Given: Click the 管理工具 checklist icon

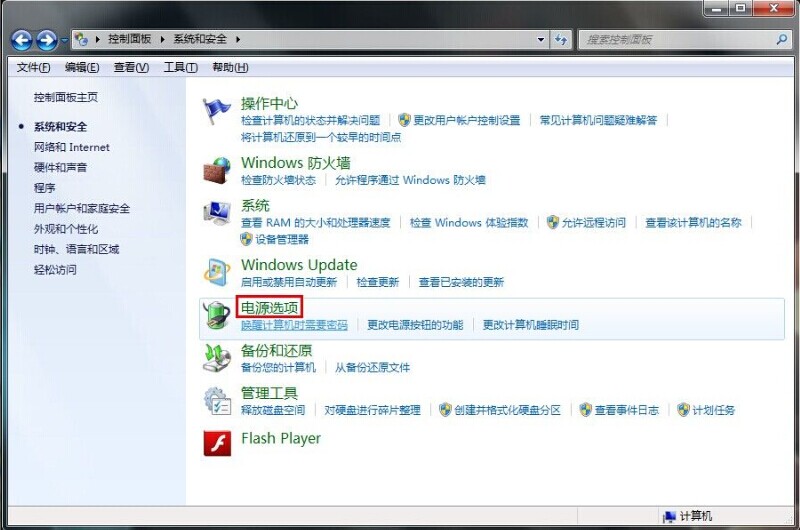Looking at the screenshot, I should [217, 400].
